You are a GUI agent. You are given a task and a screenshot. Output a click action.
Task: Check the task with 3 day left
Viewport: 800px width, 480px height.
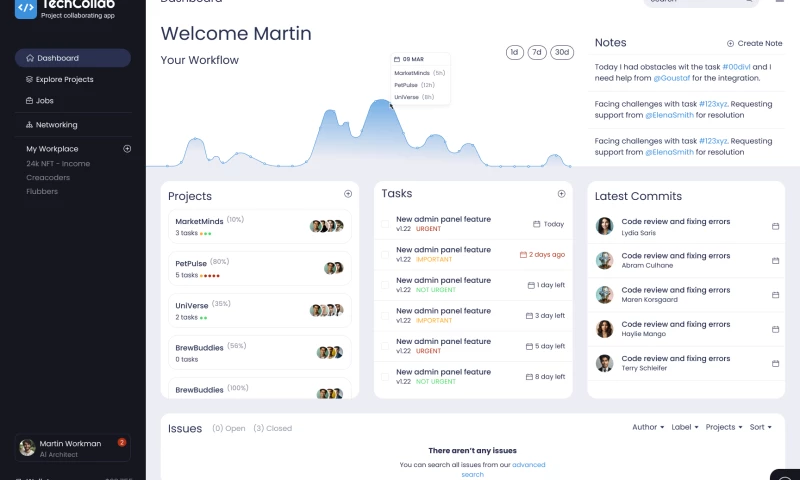(x=385, y=316)
